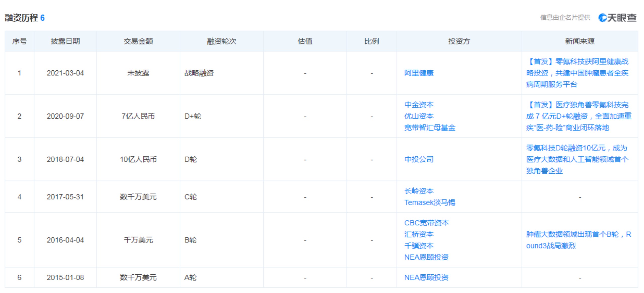The image size is (644, 293).
Task: Open 千骥资本 investor link
Action: coord(419,246)
